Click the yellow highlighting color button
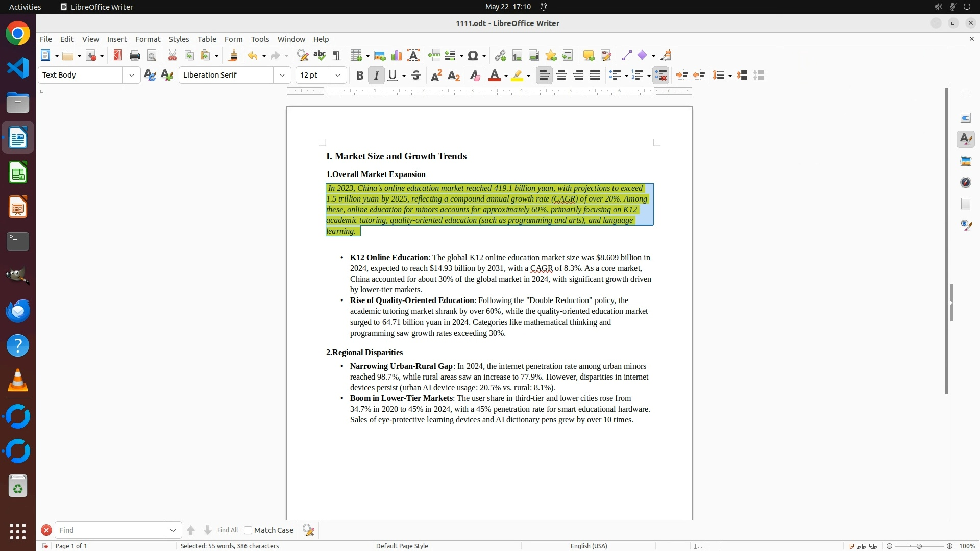 tap(517, 76)
